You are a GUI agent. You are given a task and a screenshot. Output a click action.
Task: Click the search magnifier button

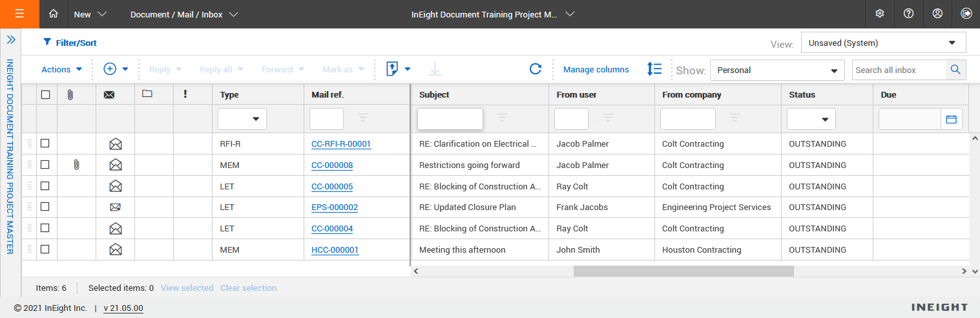pos(955,70)
